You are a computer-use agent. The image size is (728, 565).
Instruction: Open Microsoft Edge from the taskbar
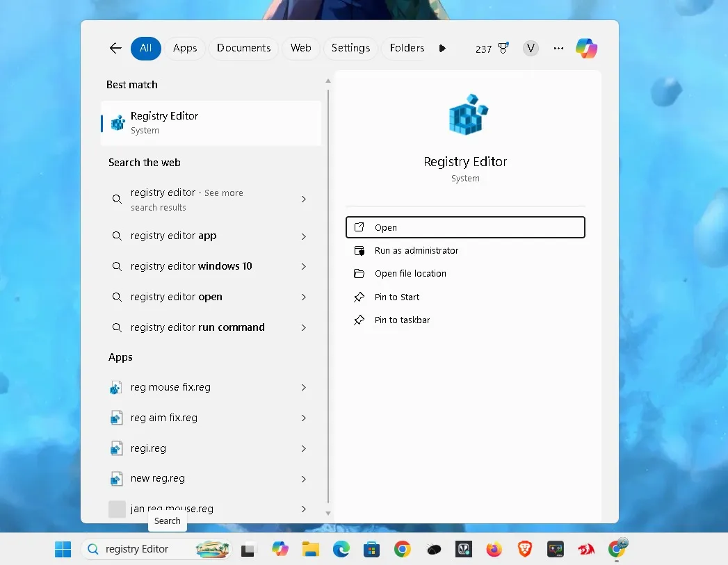point(341,549)
